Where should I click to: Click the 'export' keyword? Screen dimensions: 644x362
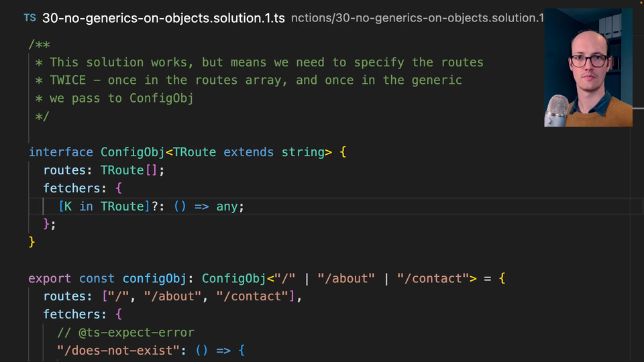[50, 278]
